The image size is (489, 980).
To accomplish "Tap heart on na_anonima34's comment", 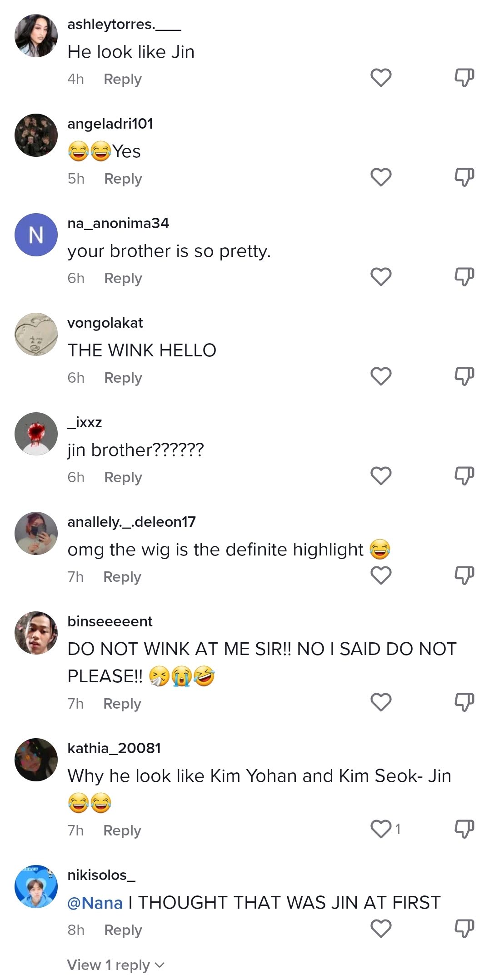I will (x=381, y=277).
